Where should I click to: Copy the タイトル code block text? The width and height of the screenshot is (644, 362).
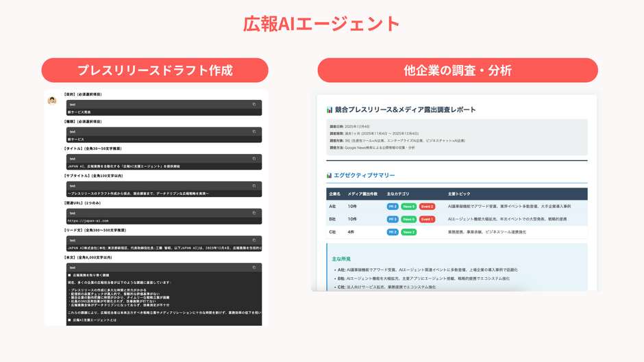tap(253, 159)
